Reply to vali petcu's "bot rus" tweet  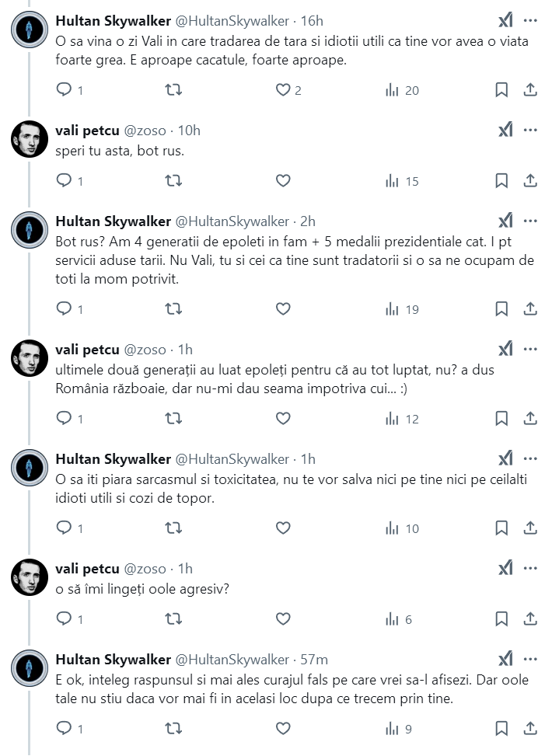(x=65, y=181)
